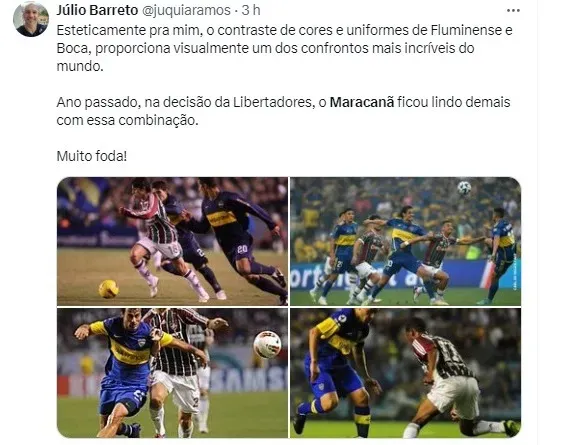Click the tweet paragraph starting with Esteticamente
The image size is (563, 445).
point(284,48)
